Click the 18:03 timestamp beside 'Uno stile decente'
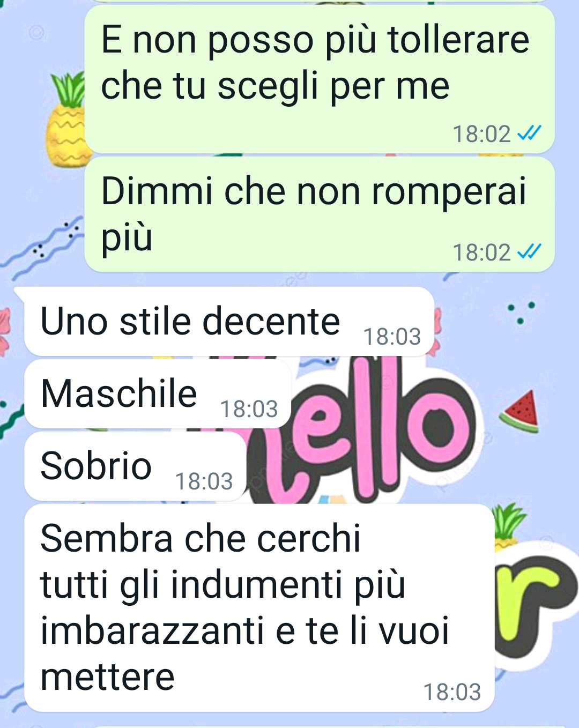The image size is (579, 728). 392,337
